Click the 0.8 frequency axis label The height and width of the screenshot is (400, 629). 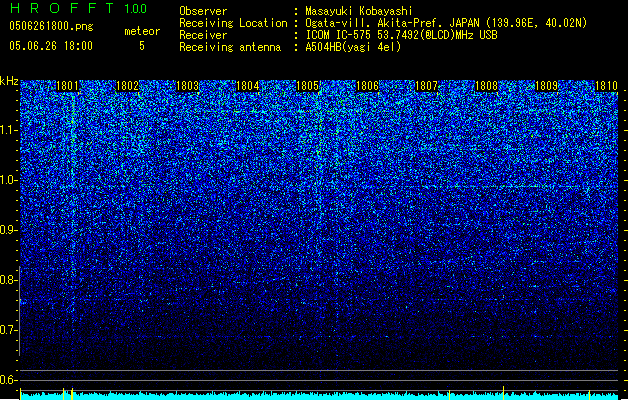coord(9,280)
